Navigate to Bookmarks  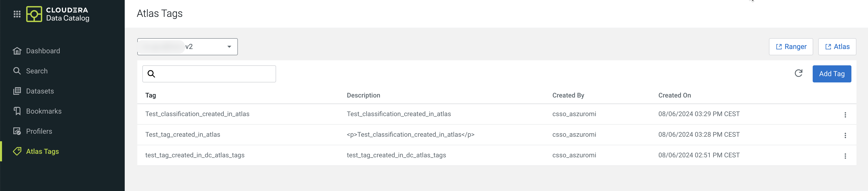[x=44, y=111]
